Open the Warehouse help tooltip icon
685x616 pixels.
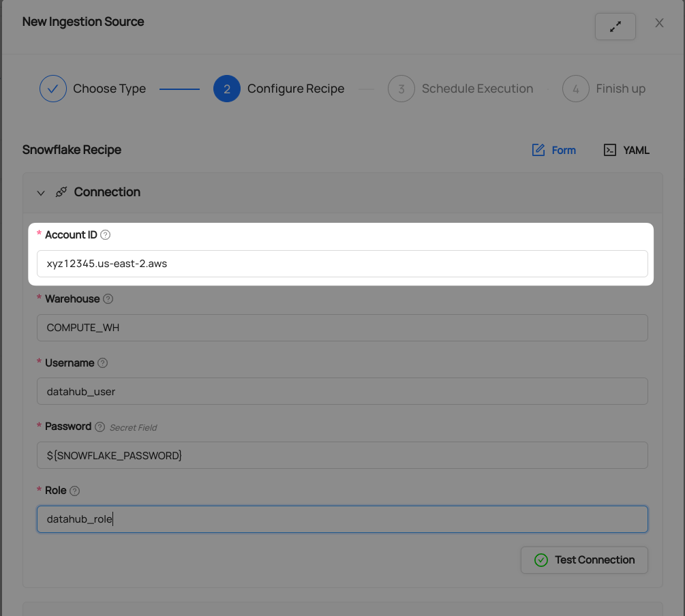coord(108,299)
